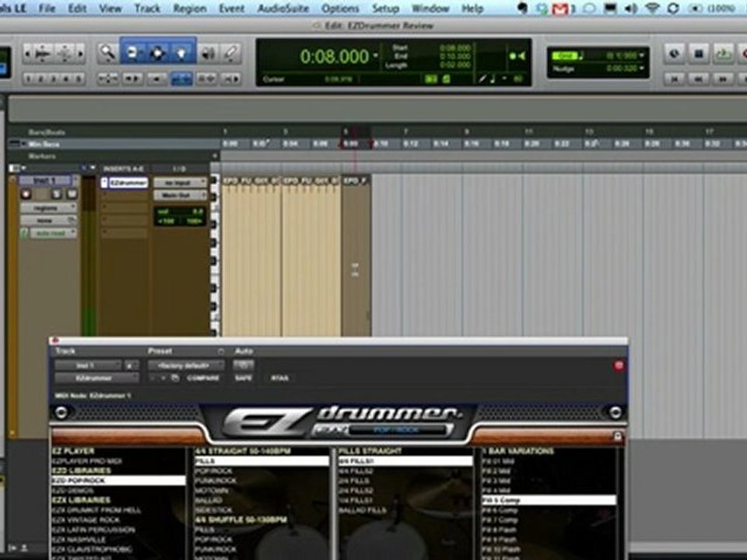Recall zoom preset 1

pos(28,79)
